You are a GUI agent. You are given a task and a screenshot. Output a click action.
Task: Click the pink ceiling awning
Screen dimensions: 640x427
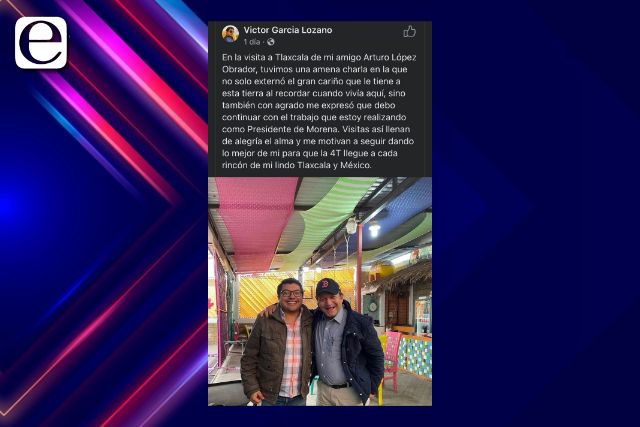point(255,220)
